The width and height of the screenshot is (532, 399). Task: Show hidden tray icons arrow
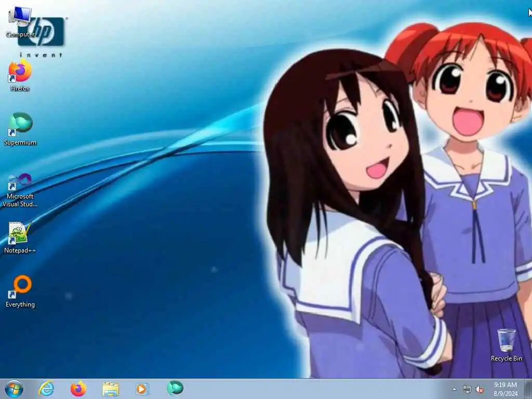click(454, 390)
